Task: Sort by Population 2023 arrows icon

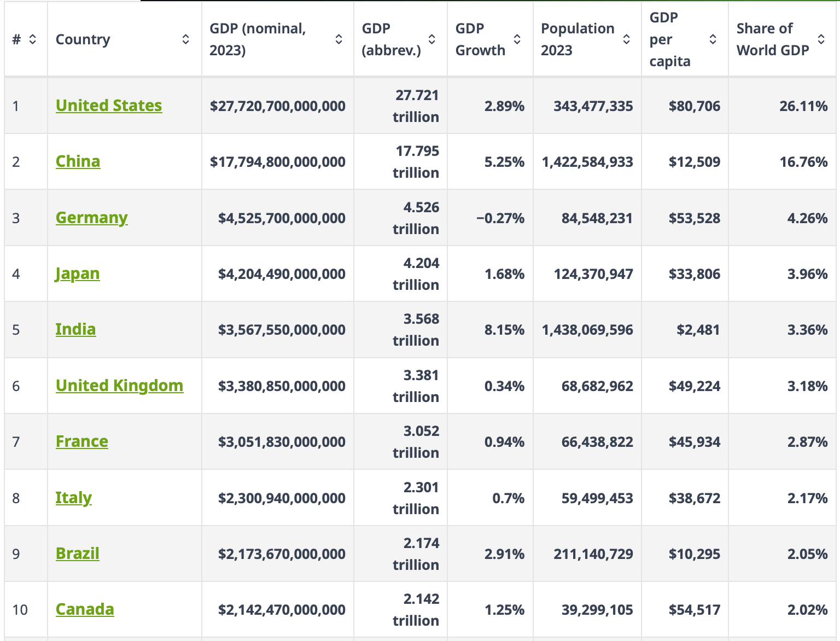Action: pyautogui.click(x=626, y=39)
